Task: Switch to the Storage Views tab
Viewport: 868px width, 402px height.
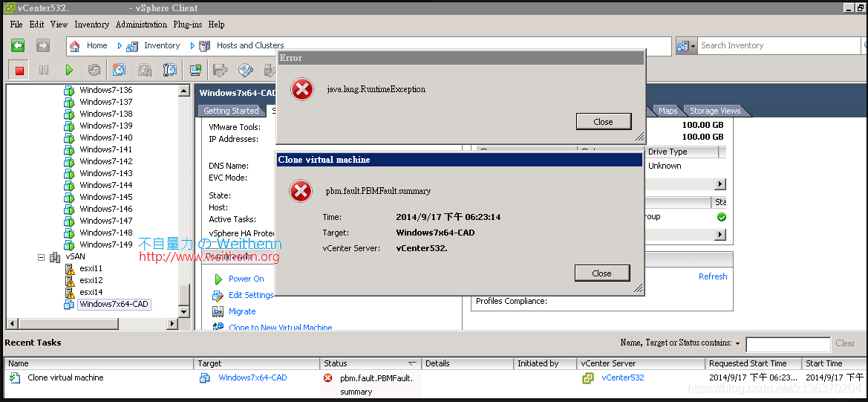Action: pyautogui.click(x=714, y=111)
